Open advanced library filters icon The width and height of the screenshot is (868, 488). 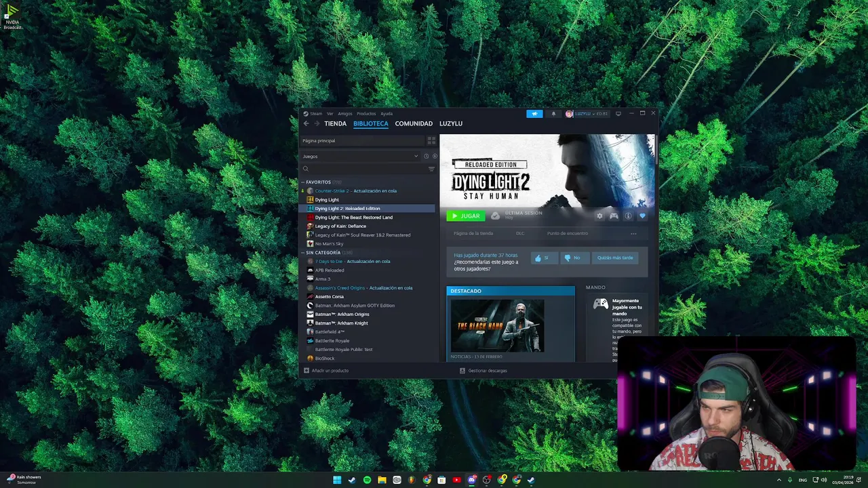click(x=431, y=169)
